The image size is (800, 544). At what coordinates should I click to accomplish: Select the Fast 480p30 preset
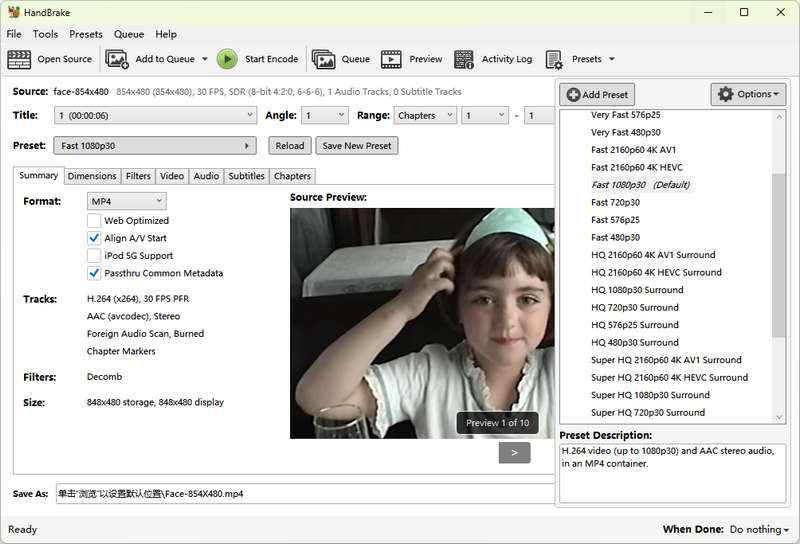point(615,237)
